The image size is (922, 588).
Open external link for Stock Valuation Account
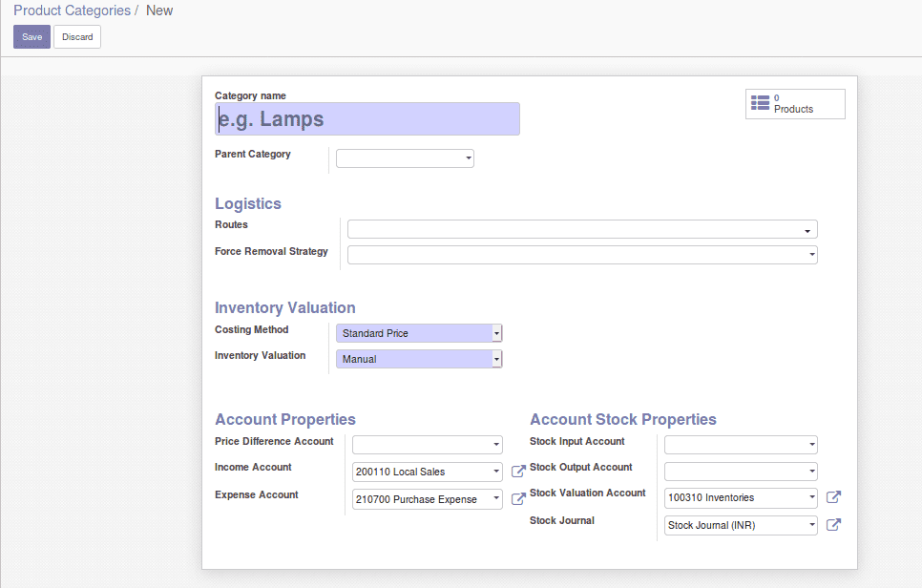click(833, 497)
